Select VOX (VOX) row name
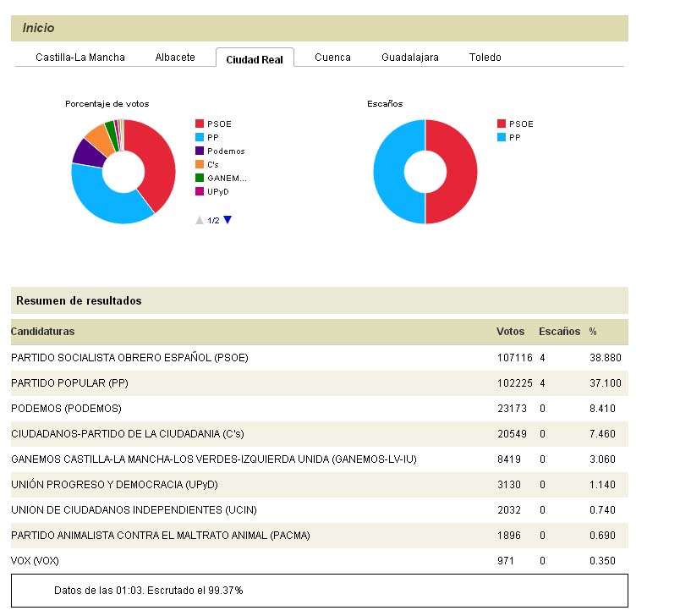 (x=35, y=561)
